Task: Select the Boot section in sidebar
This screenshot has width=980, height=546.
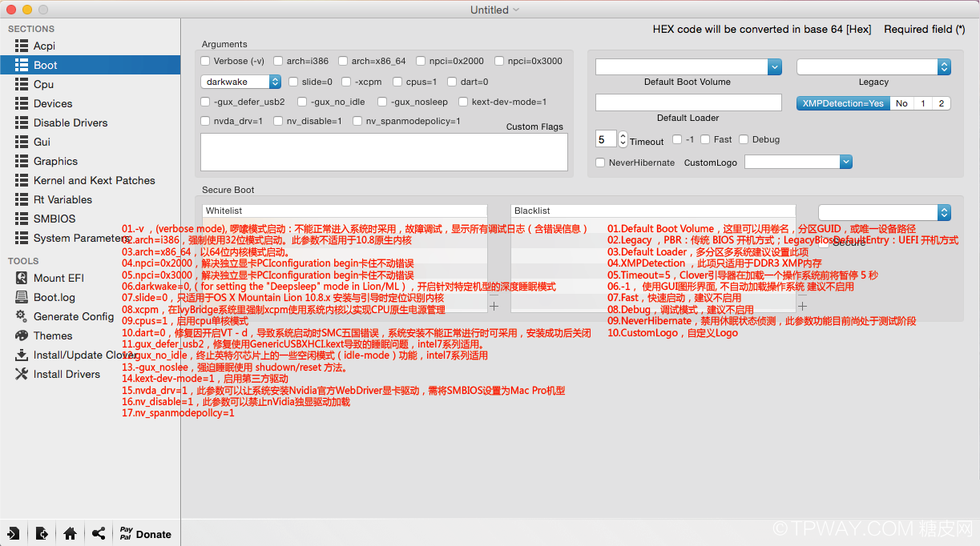Action: click(x=90, y=65)
